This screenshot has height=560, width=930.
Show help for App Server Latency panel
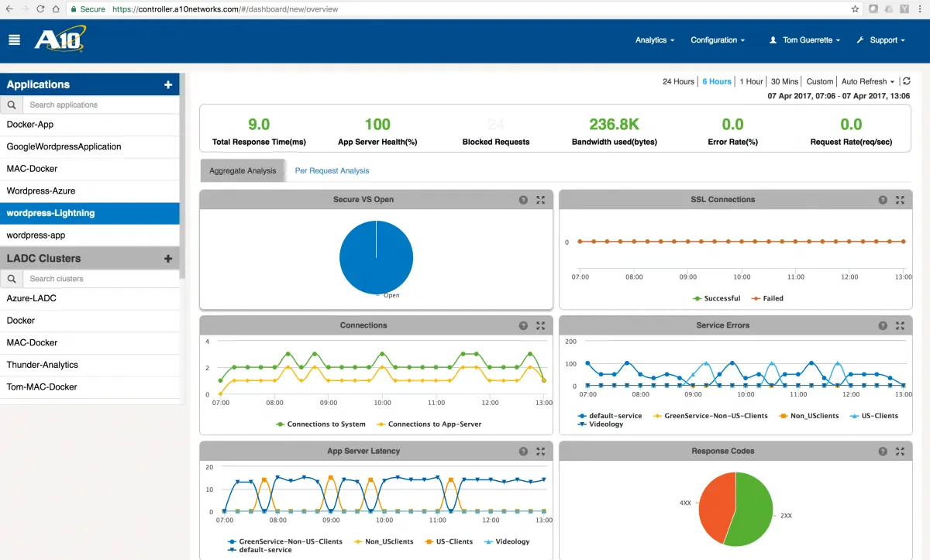click(523, 452)
